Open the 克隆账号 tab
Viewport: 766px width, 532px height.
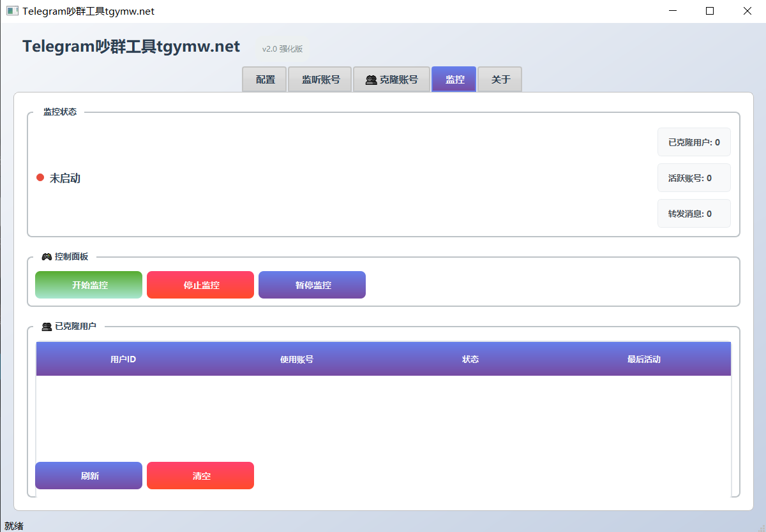pos(391,80)
